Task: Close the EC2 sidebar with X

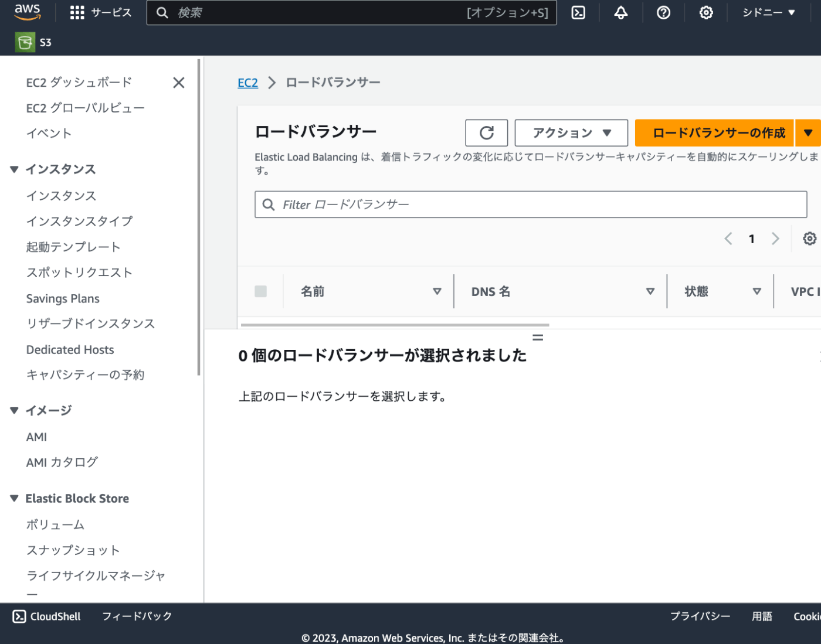Action: pyautogui.click(x=179, y=83)
